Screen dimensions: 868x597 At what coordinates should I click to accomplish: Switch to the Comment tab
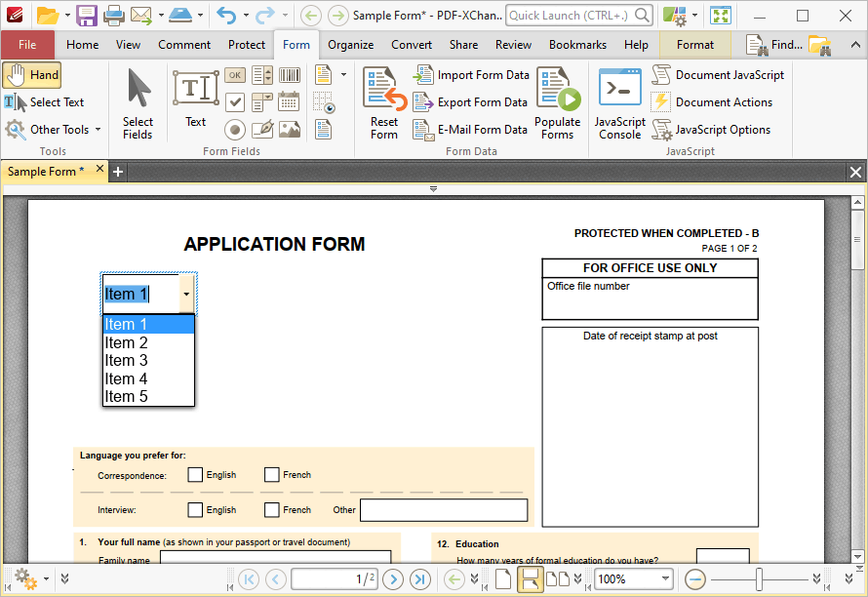coord(184,45)
